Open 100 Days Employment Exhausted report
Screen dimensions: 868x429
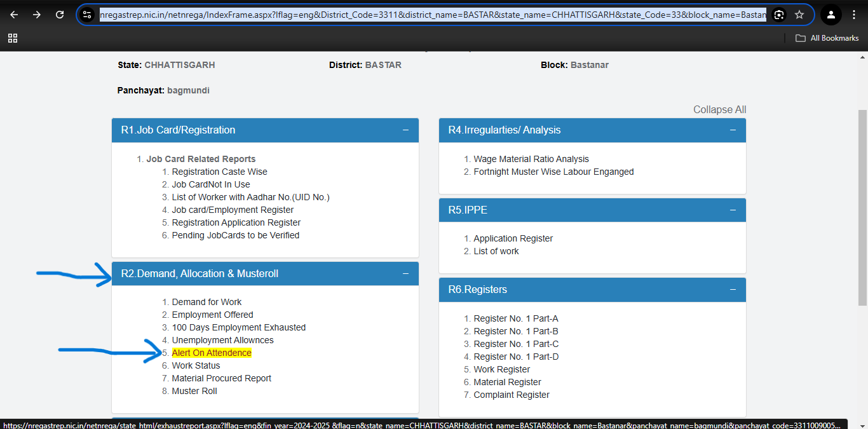(x=239, y=327)
